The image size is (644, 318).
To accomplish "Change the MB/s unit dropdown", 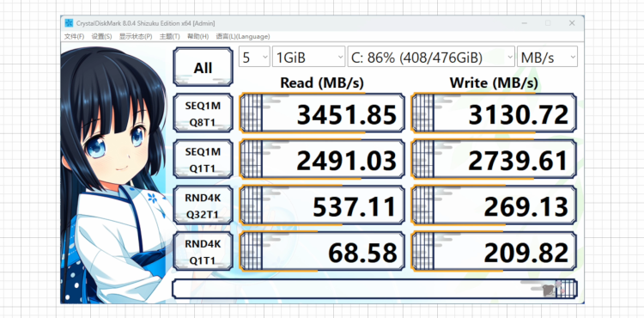I will (x=547, y=57).
